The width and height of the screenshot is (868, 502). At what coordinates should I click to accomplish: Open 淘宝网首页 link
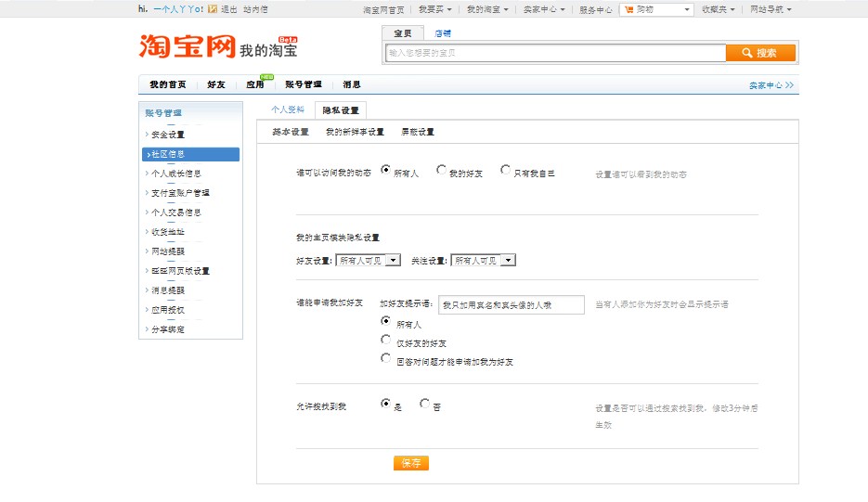(x=383, y=10)
